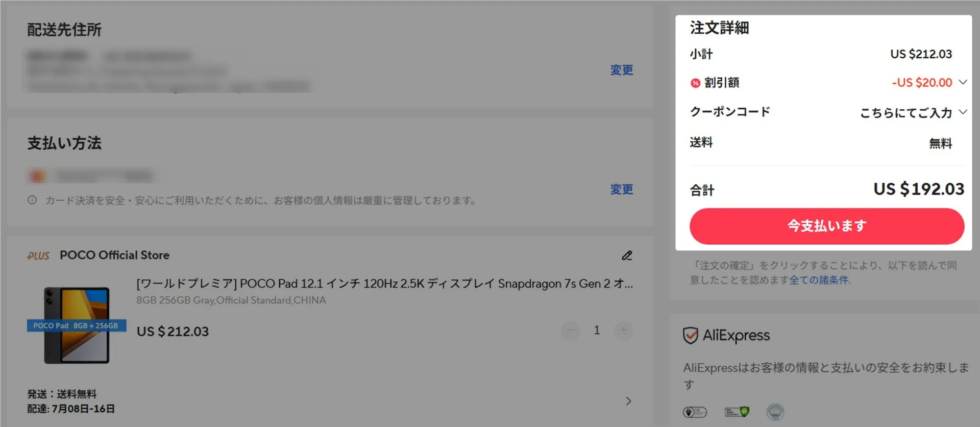Open the POCO Pad product title
Image resolution: width=980 pixels, height=427 pixels.
click(385, 283)
